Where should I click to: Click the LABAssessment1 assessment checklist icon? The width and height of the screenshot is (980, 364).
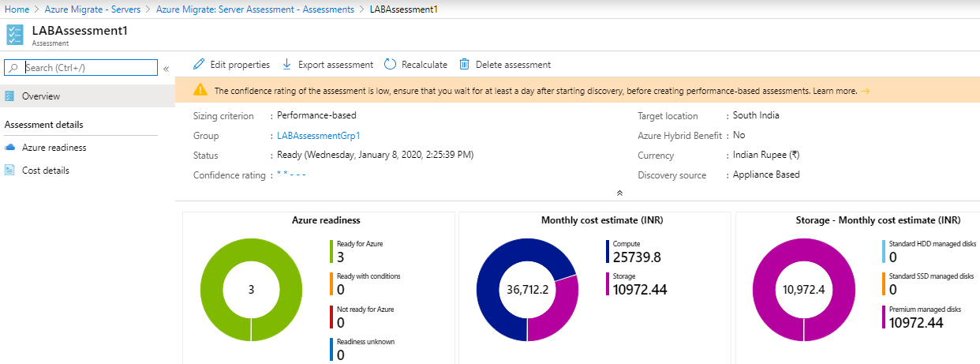pyautogui.click(x=15, y=35)
